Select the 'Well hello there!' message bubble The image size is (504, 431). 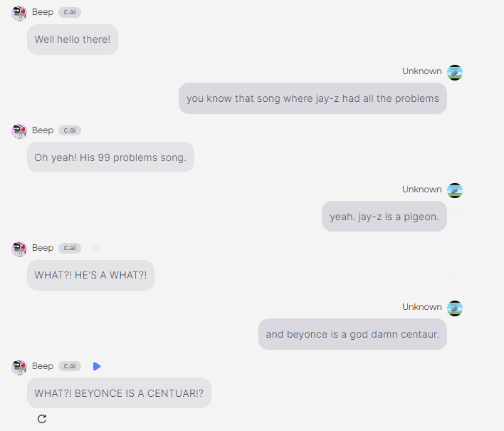(x=73, y=39)
